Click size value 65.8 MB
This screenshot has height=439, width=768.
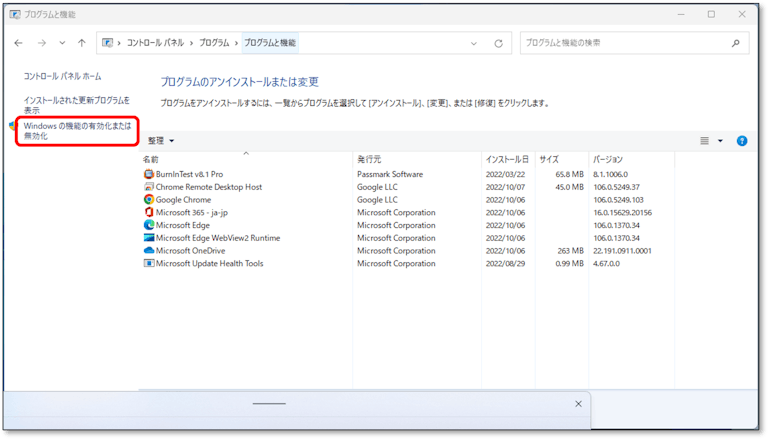[569, 174]
